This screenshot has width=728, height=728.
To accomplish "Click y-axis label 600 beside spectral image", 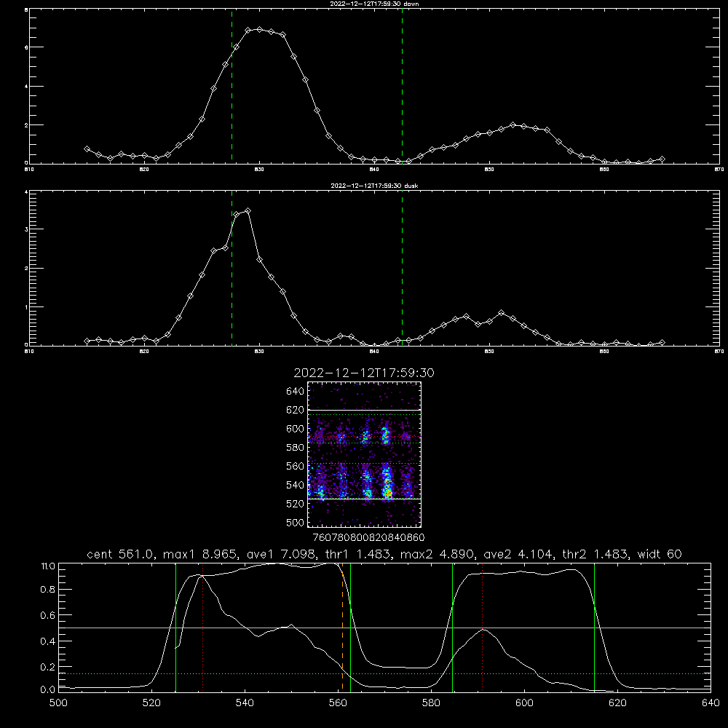I will (296, 429).
